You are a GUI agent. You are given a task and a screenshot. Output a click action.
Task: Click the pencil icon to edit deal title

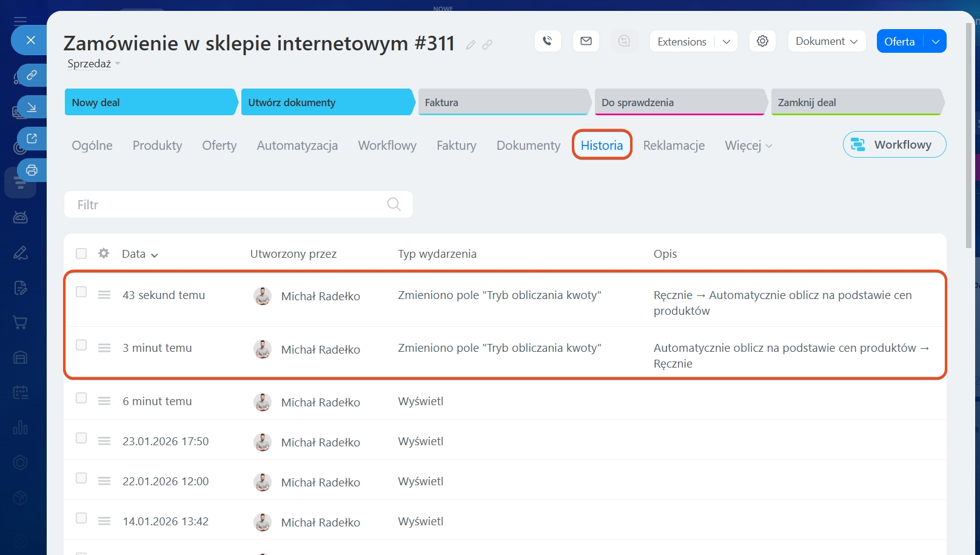pos(471,45)
